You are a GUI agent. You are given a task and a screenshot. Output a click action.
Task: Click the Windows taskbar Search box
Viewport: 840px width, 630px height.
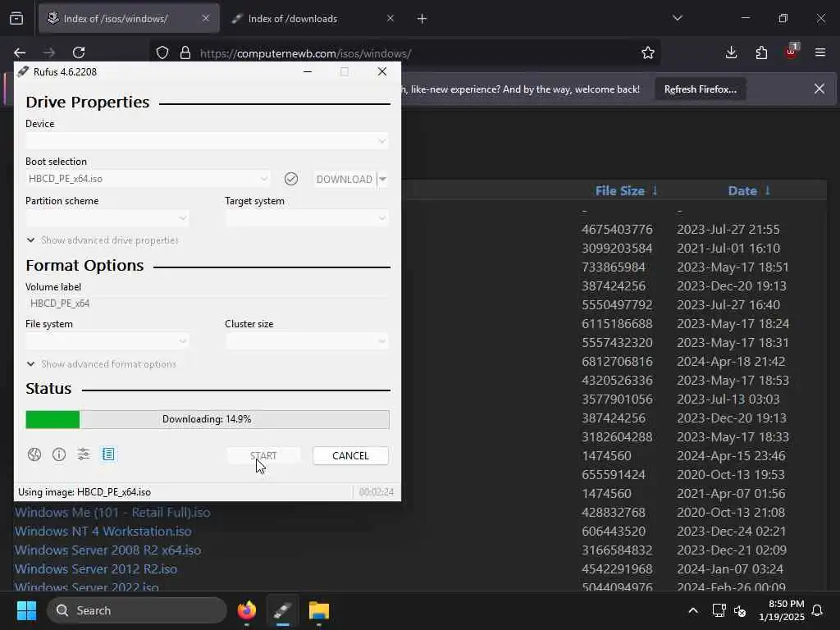click(137, 610)
